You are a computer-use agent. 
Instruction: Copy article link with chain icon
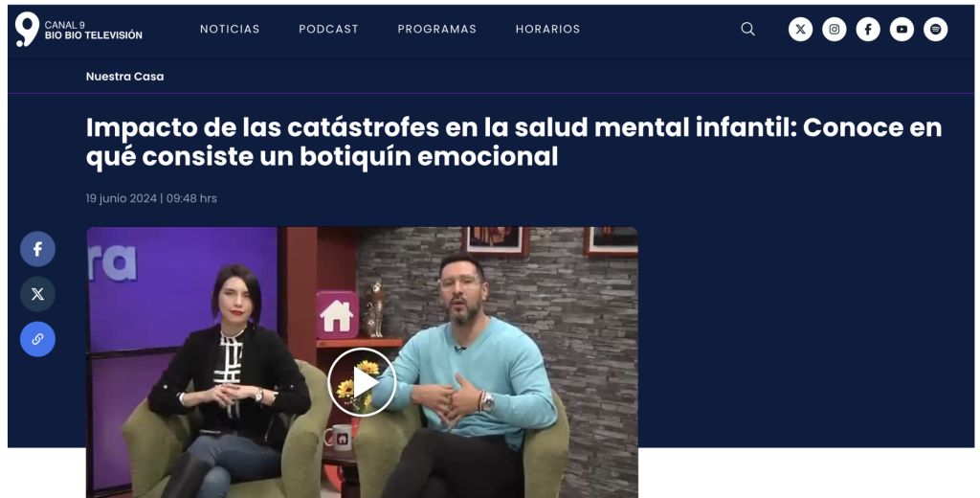(x=37, y=339)
